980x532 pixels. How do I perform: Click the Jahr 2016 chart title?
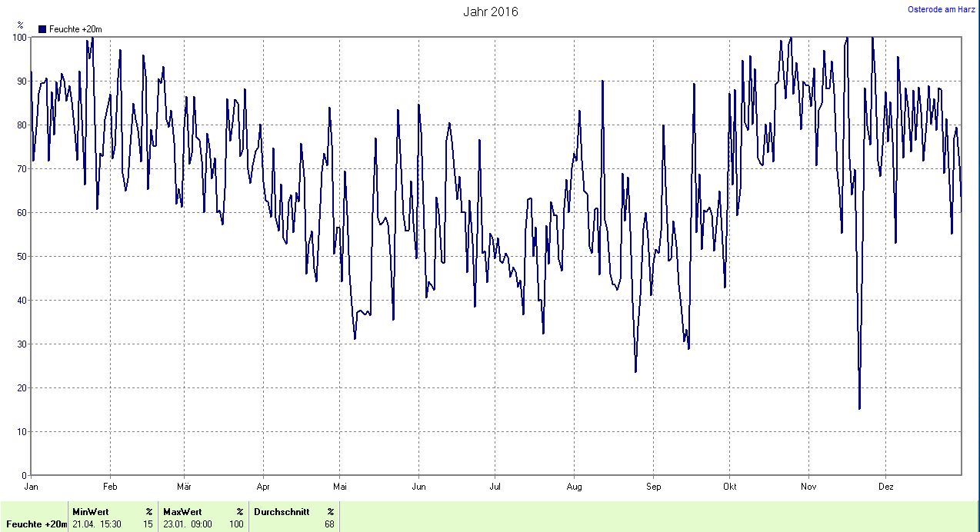490,12
